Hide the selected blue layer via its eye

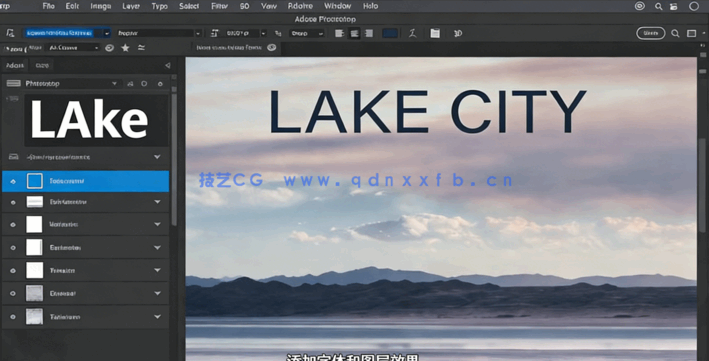[13, 181]
